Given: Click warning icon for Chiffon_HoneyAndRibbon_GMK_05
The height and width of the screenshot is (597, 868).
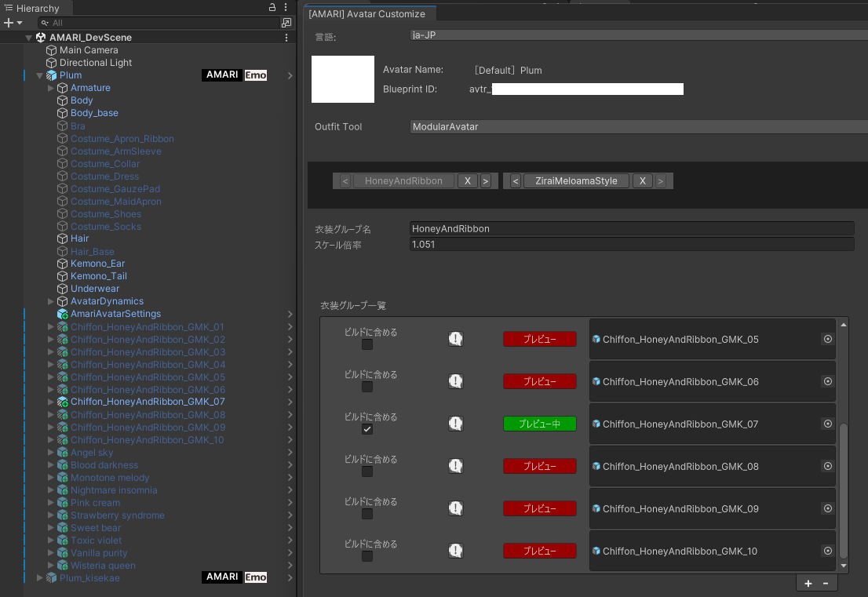Looking at the screenshot, I should pyautogui.click(x=456, y=339).
